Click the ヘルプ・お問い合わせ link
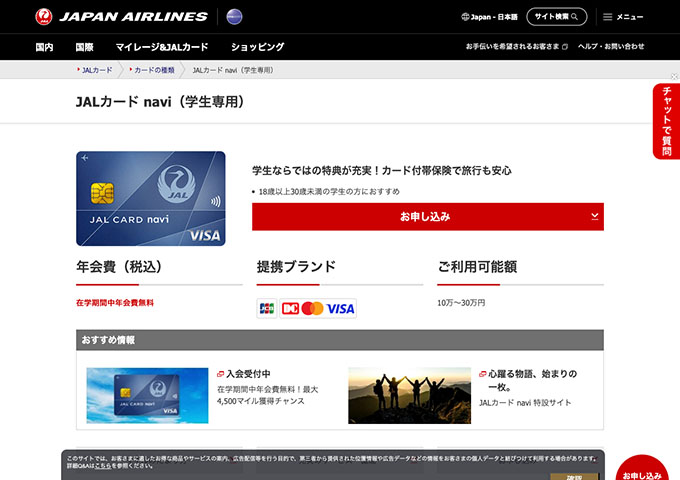This screenshot has width=680, height=480. pyautogui.click(x=611, y=46)
